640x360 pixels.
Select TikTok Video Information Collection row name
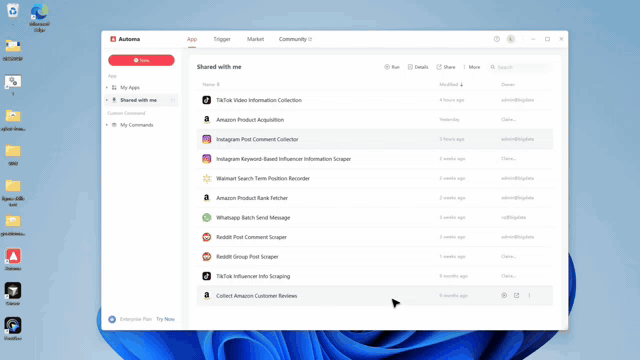tap(259, 100)
